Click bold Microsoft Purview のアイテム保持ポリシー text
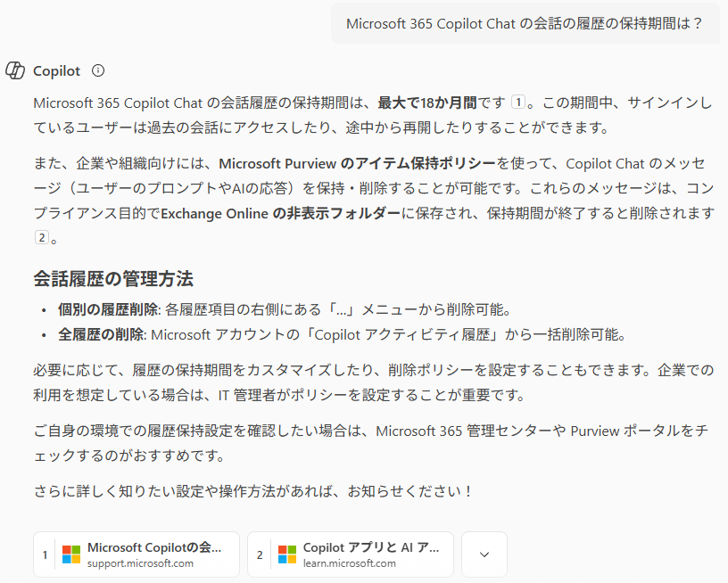Image resolution: width=728 pixels, height=583 pixels. 357,163
